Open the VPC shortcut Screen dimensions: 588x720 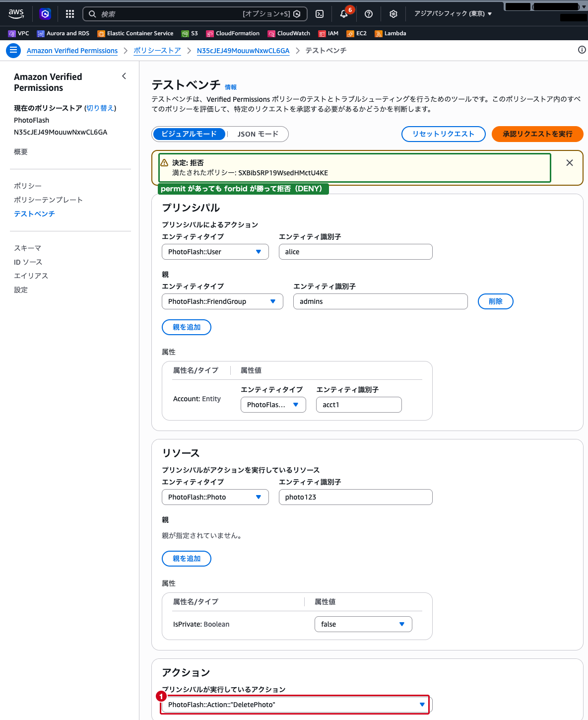19,33
